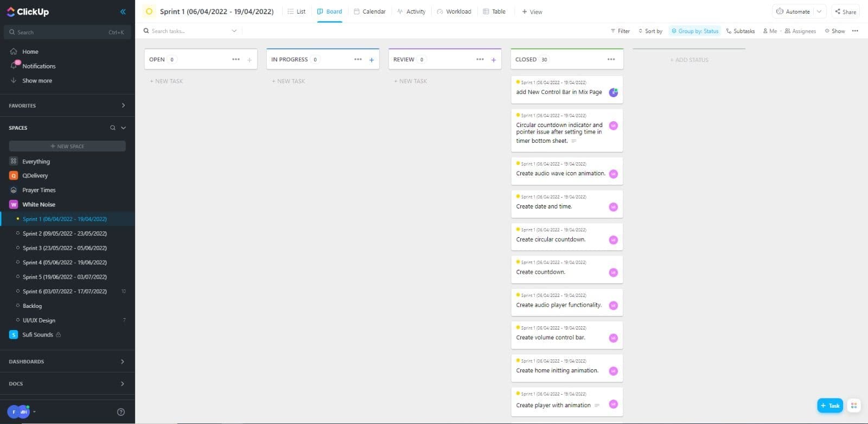Viewport: 868px width, 424px height.
Task: Open the three-dot menu on Closed column
Action: [611, 59]
